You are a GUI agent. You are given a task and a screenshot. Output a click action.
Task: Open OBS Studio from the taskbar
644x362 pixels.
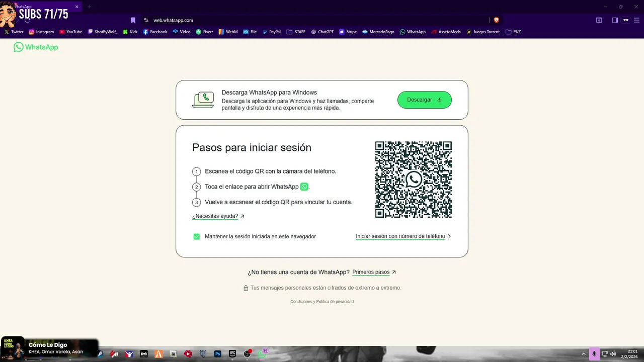click(x=247, y=354)
